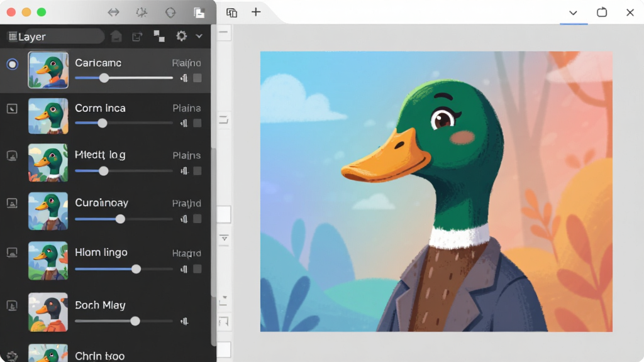Viewport: 644px width, 362px height.
Task: Click the overlapping squares icon in Layer header
Action: point(159,36)
